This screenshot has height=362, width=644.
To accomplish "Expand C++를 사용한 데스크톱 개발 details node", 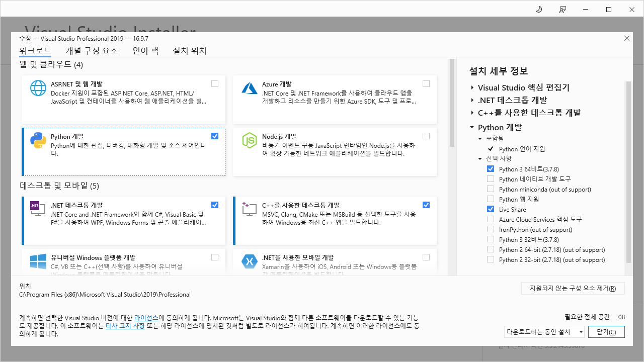I will [x=472, y=113].
